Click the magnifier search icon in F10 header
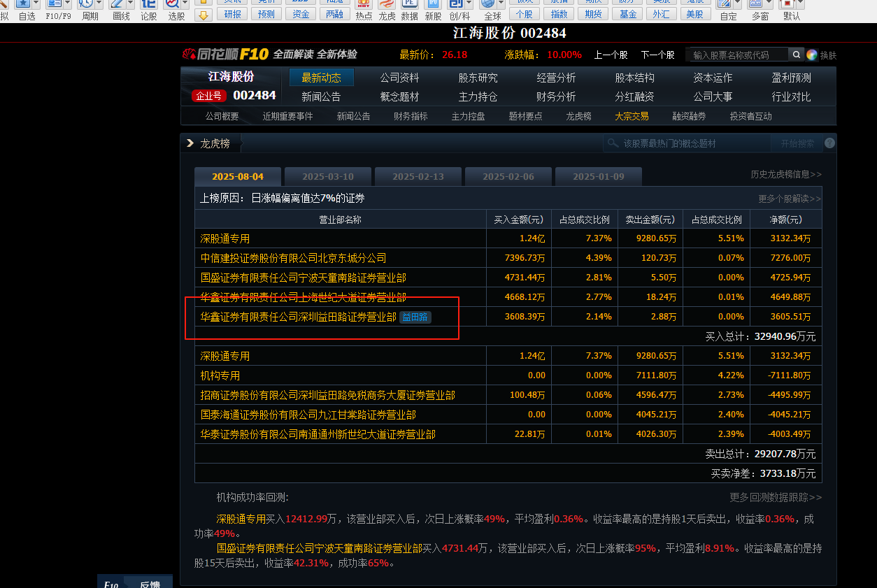The height and width of the screenshot is (588, 877). click(x=797, y=55)
